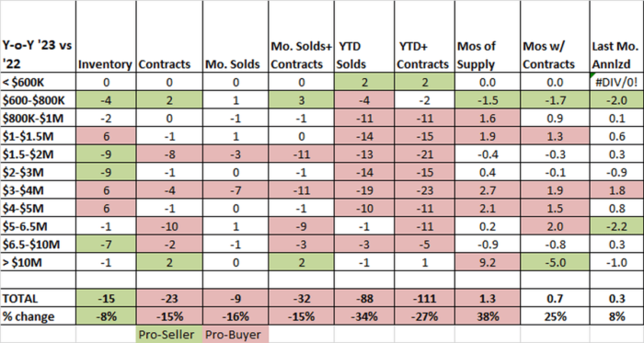Click the Mos of Supply header

tap(488, 37)
